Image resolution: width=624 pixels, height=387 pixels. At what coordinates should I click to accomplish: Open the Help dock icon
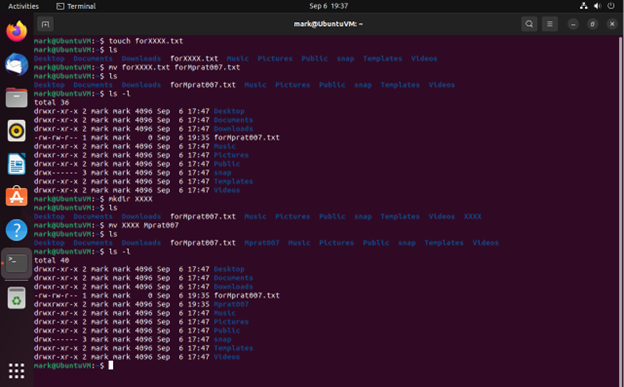click(16, 230)
